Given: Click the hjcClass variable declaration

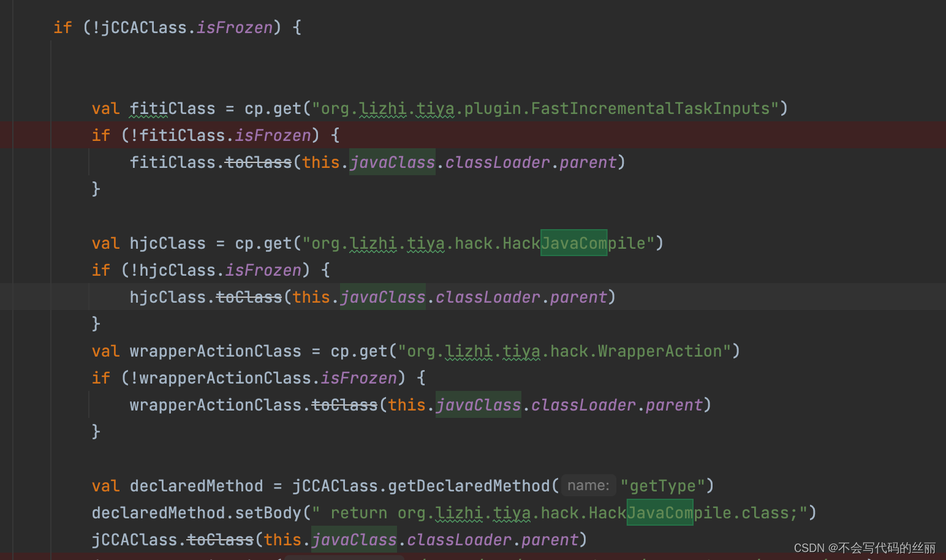Looking at the screenshot, I should click(167, 243).
